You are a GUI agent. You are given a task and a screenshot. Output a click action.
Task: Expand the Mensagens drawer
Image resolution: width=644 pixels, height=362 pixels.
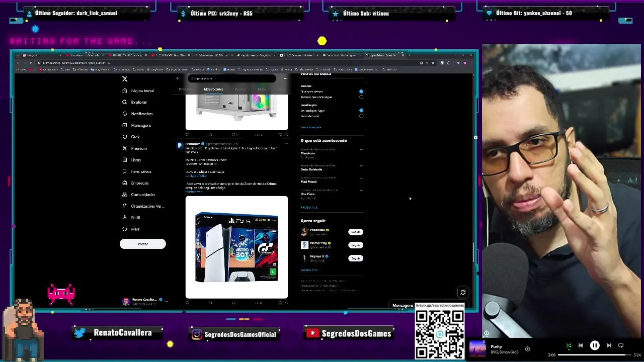pyautogui.click(x=403, y=305)
